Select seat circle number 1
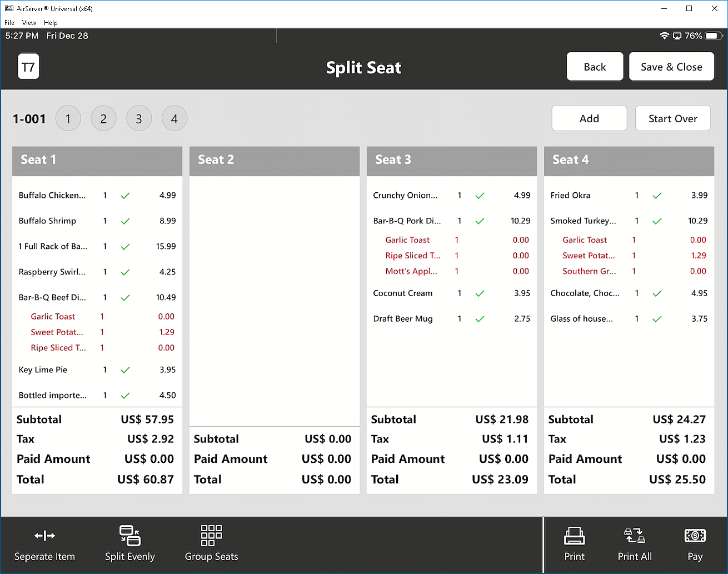This screenshot has width=728, height=574. [68, 119]
